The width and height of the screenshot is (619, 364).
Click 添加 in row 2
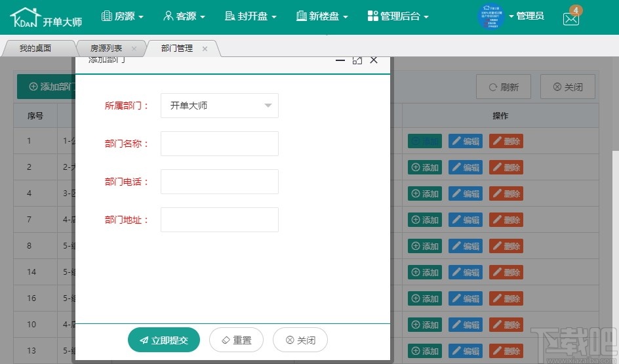pos(425,167)
